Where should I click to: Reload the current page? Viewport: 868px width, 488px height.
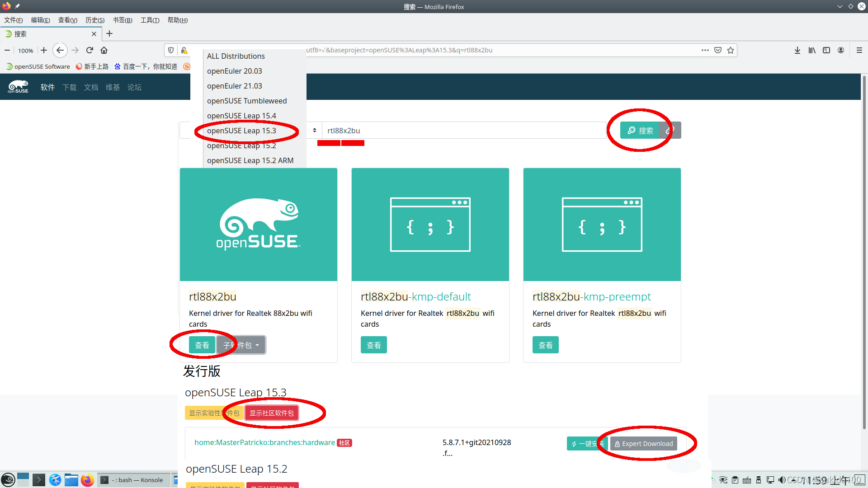(x=90, y=50)
